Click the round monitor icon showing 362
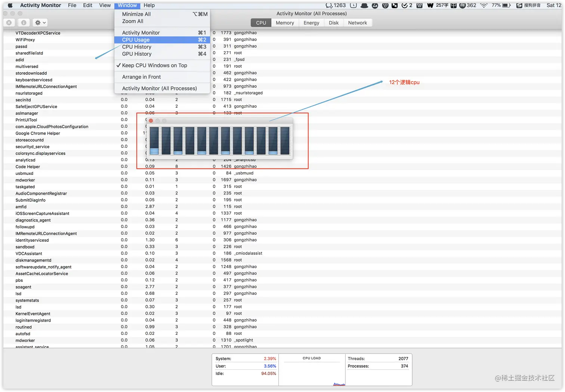Viewport: 565px width, 392px height. pyautogui.click(x=467, y=5)
